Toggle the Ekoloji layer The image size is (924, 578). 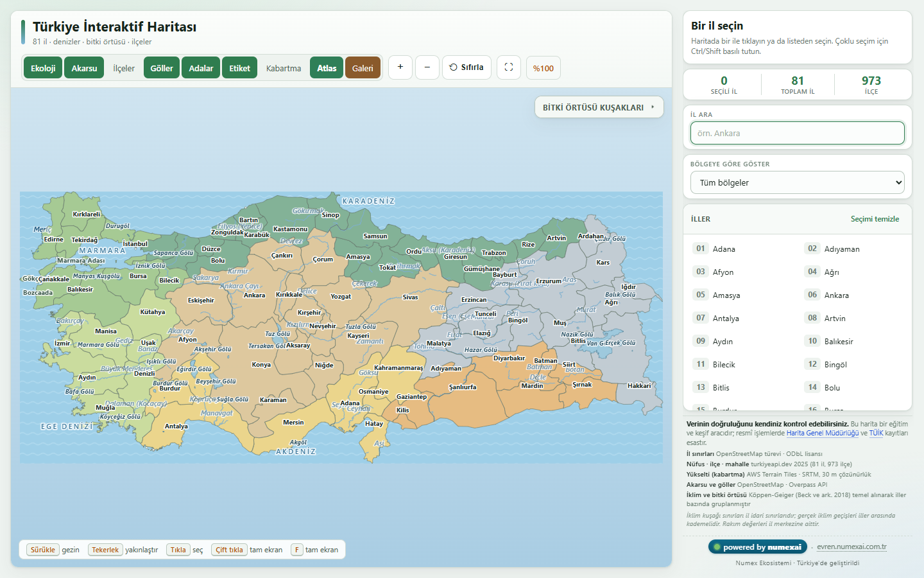43,68
